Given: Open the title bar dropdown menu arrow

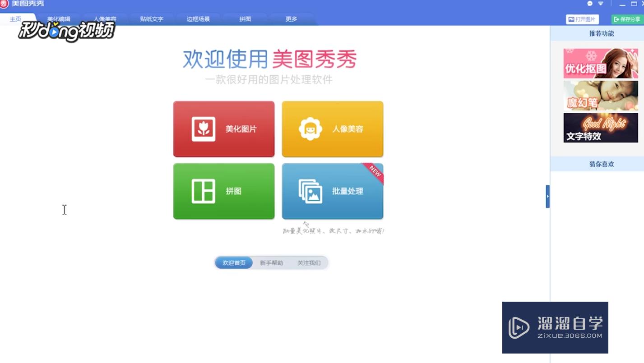Looking at the screenshot, I should point(601,4).
